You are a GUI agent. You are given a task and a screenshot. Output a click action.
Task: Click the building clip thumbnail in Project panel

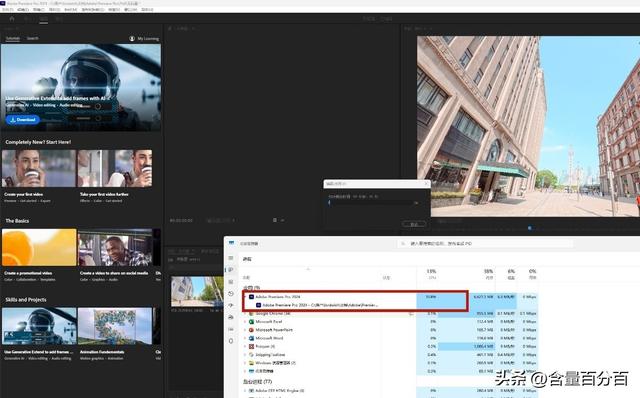tap(197, 291)
